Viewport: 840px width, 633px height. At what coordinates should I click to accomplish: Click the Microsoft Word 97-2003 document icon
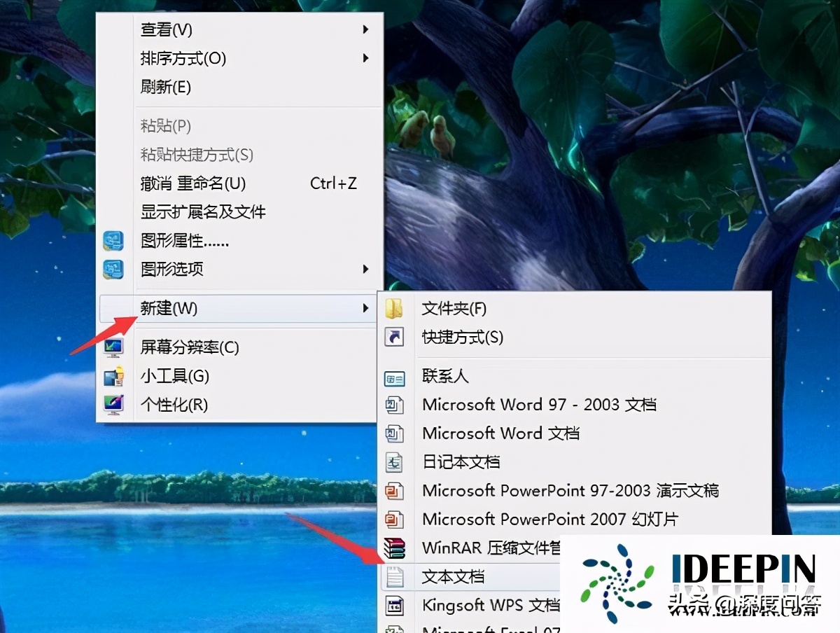point(395,404)
